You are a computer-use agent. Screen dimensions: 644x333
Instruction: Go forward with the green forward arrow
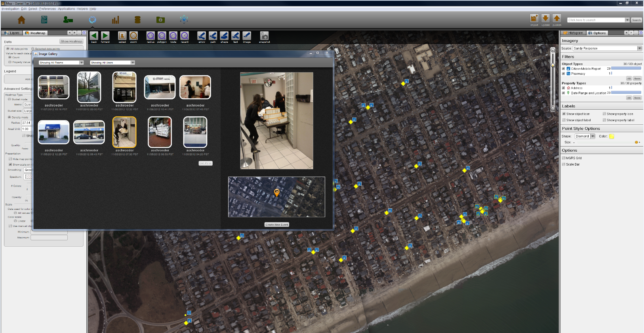point(105,36)
